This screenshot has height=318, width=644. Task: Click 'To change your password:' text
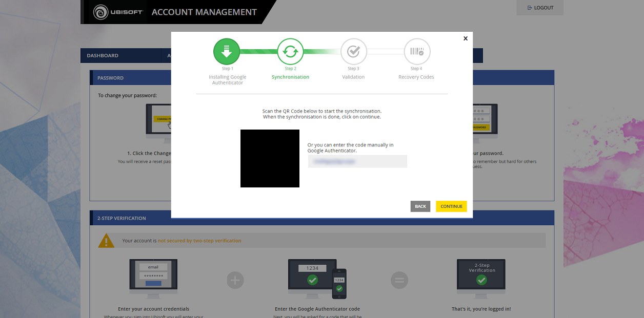pyautogui.click(x=128, y=95)
